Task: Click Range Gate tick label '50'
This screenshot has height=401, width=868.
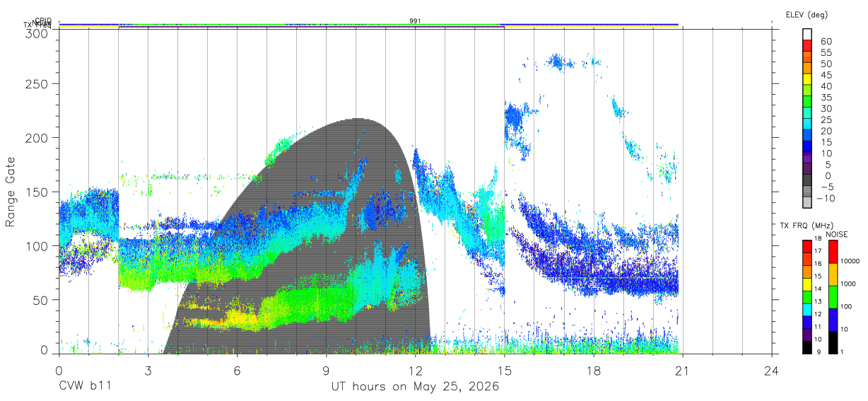Action: coord(39,300)
